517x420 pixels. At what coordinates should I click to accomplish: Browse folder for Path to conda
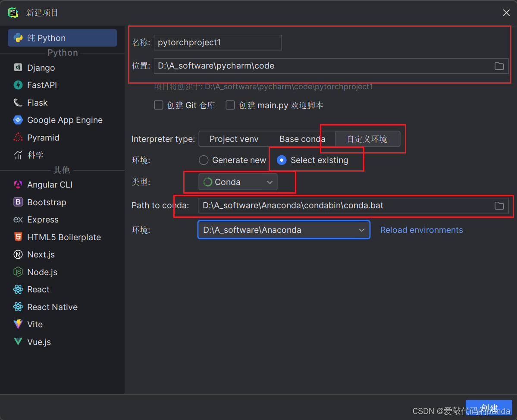point(499,206)
